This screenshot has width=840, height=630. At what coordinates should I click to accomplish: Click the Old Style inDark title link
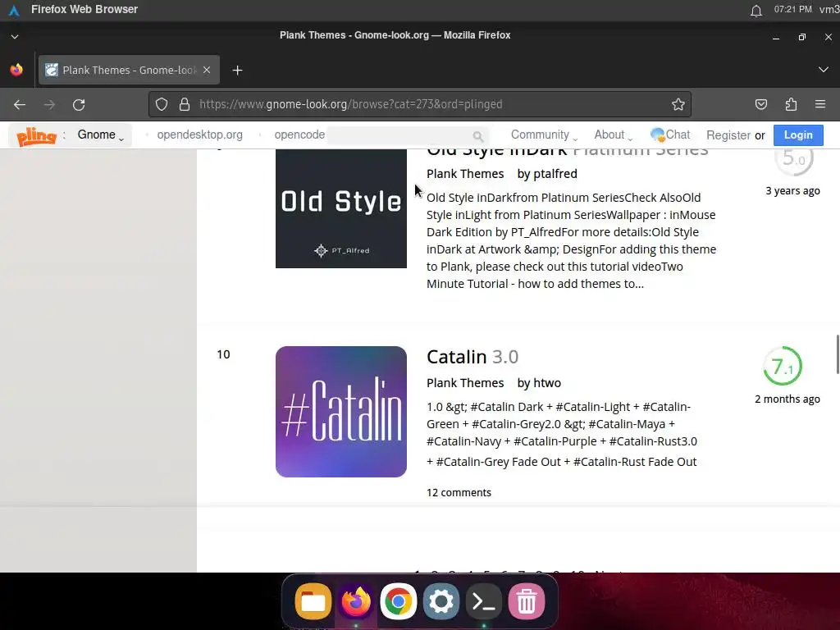568,153
